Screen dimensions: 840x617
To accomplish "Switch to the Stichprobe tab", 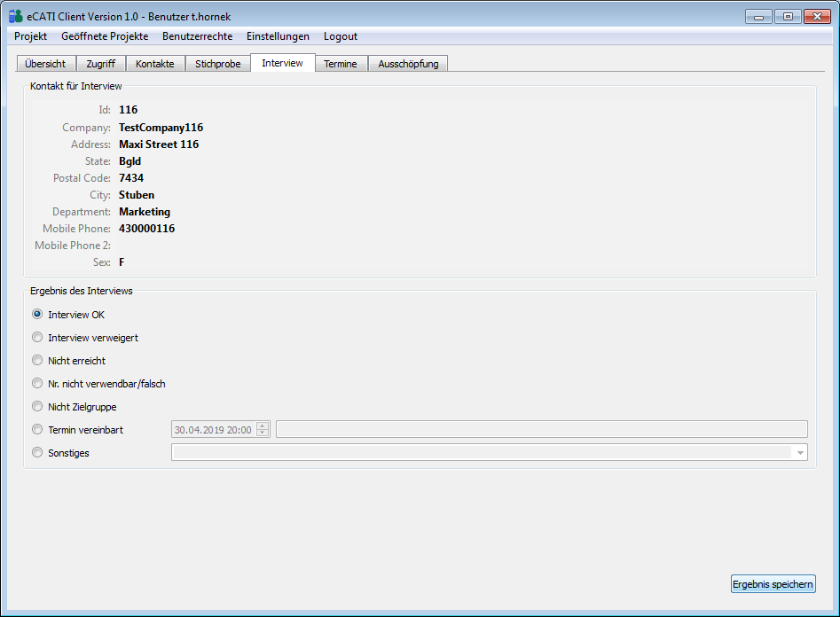I will point(218,64).
